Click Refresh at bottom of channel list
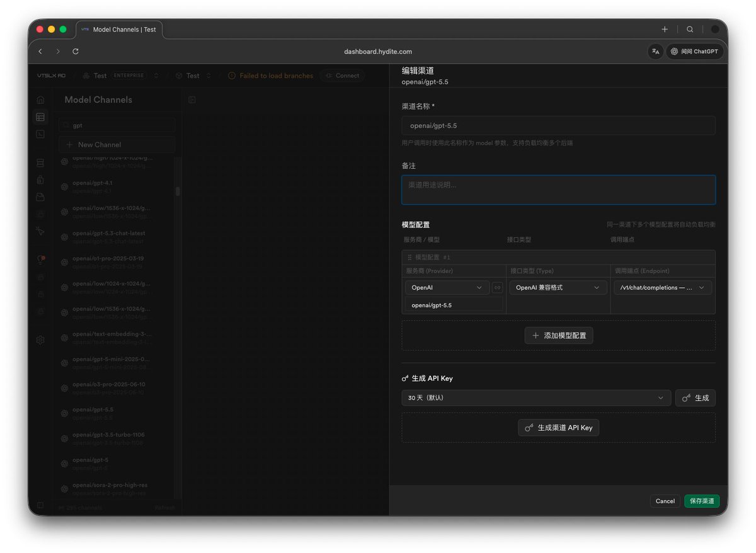Screen dimensions: 756x553 point(165,508)
